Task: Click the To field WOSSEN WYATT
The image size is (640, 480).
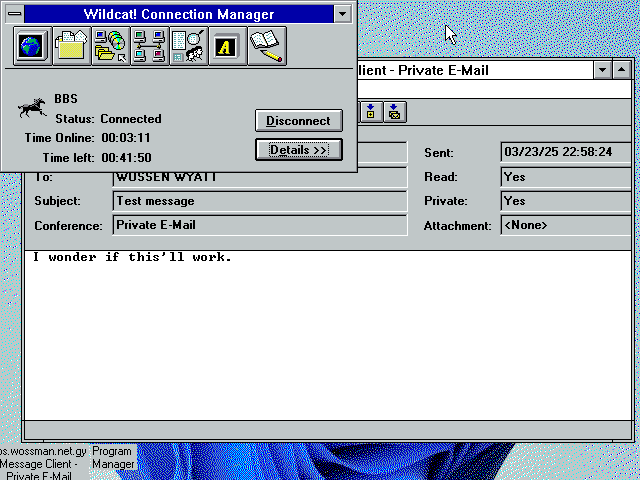Action: 260,177
